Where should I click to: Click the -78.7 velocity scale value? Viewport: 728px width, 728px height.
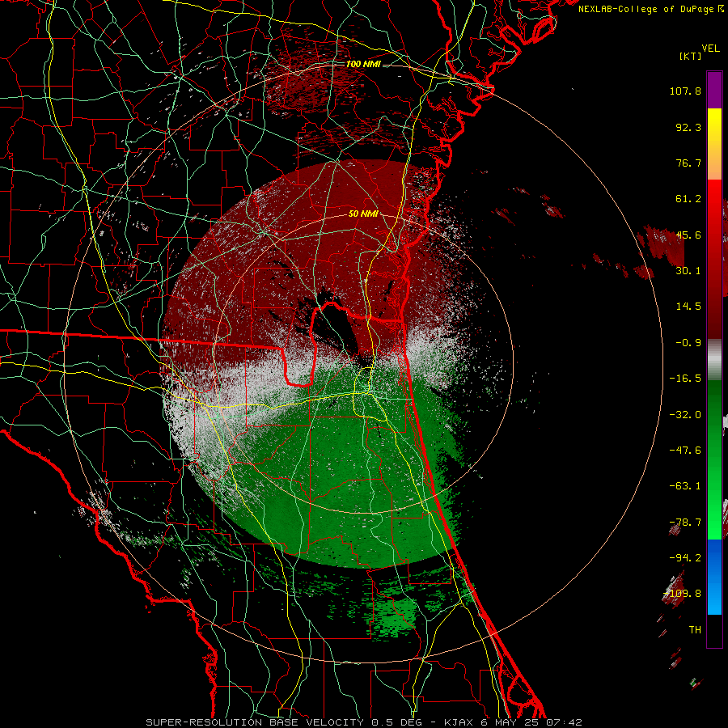tap(685, 523)
